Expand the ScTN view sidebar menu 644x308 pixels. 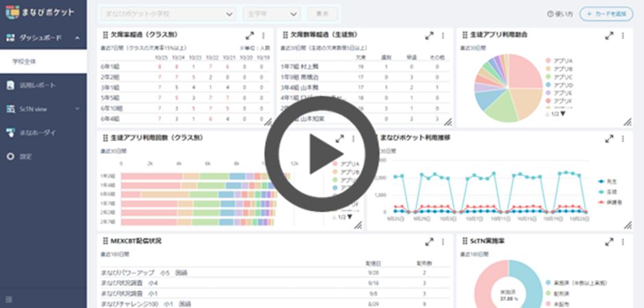(x=77, y=108)
